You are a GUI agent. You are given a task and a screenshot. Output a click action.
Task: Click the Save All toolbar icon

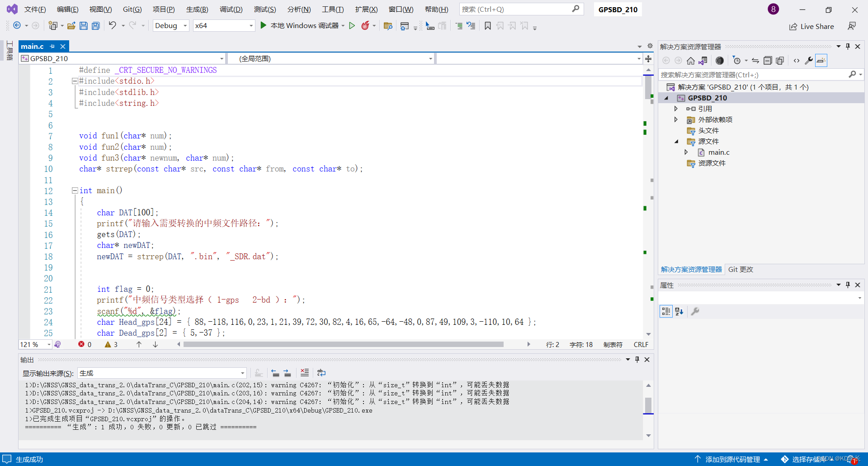coord(95,26)
